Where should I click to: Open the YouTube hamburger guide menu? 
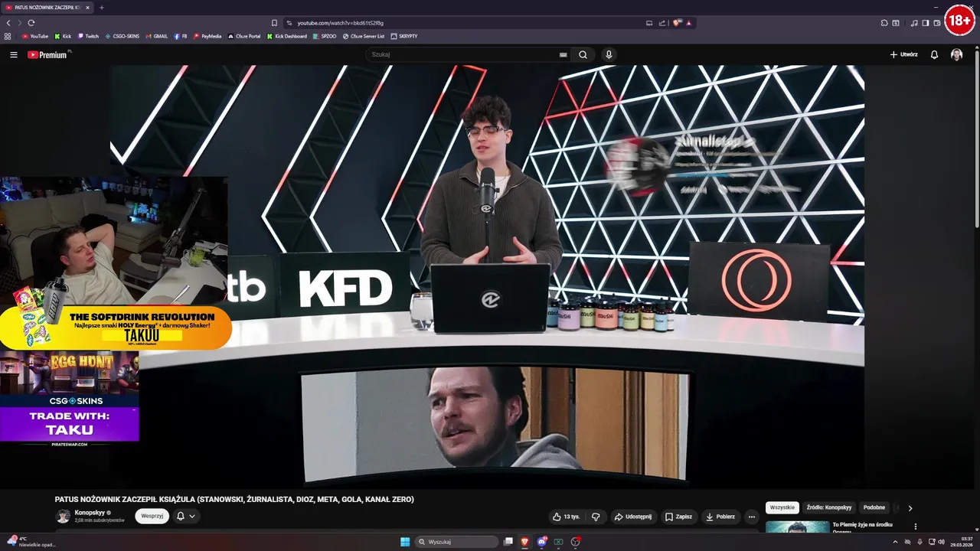coord(13,54)
